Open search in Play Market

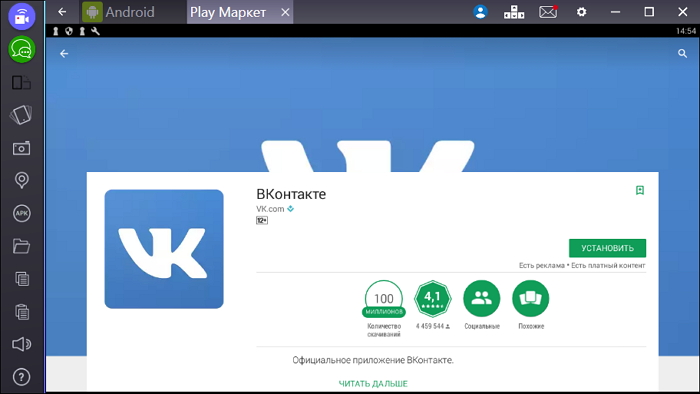[682, 54]
